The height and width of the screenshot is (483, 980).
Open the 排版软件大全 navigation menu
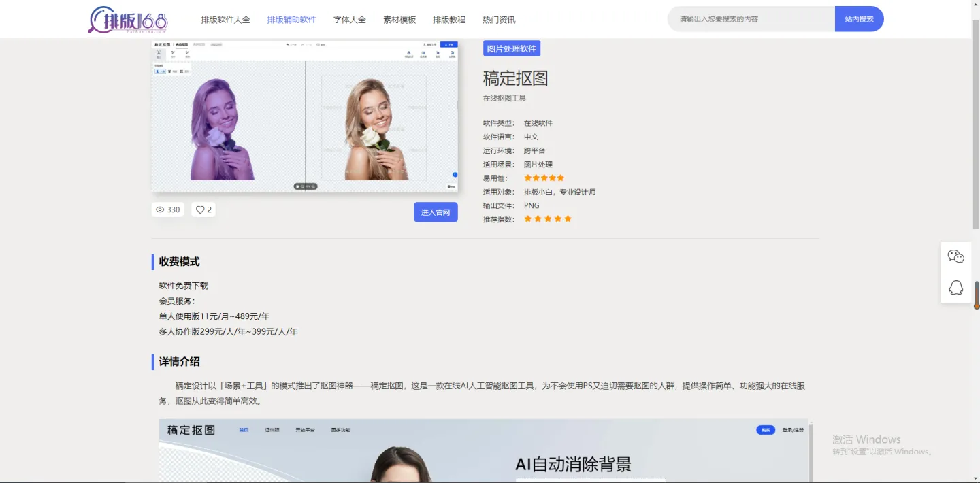coord(225,20)
